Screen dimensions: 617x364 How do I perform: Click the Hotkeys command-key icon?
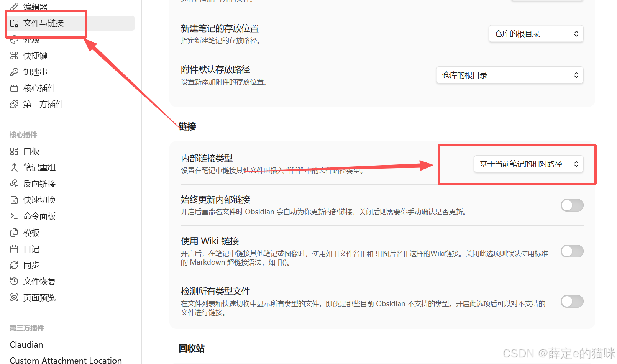[x=14, y=56]
